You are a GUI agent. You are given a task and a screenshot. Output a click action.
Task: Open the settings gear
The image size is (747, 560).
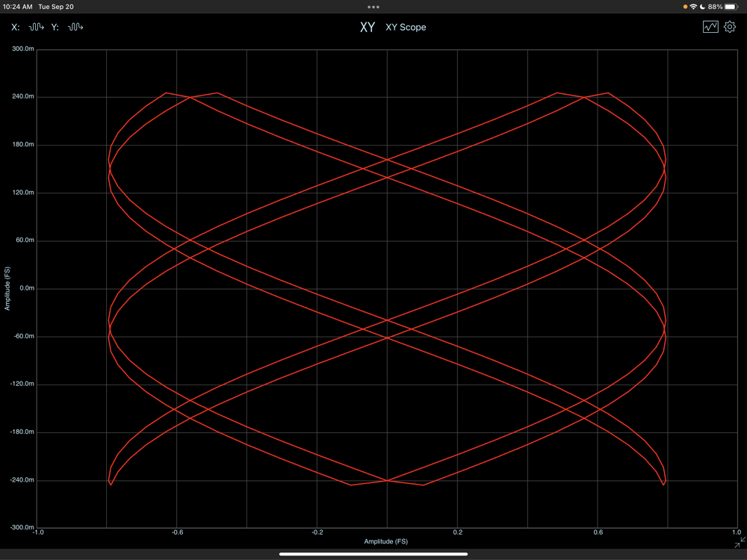[x=730, y=27]
